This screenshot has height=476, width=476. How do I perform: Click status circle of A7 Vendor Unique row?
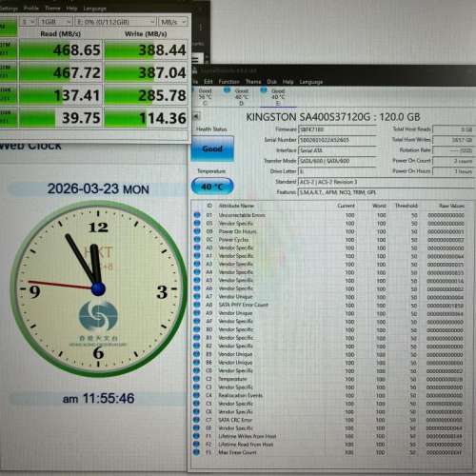pos(197,296)
